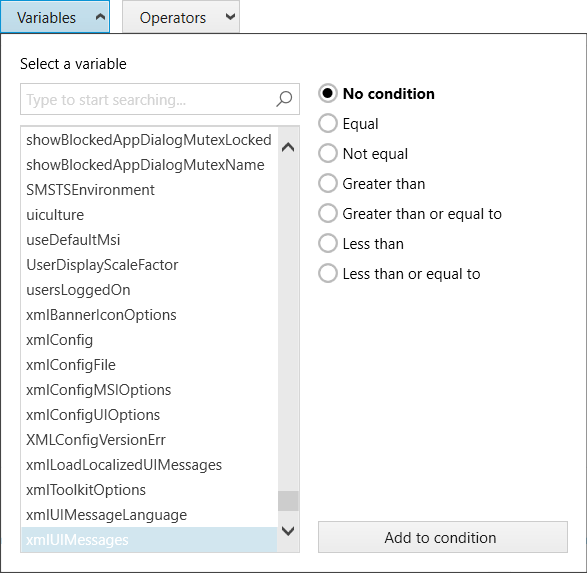Select the usersLoggedOn variable
The image size is (587, 573).
pos(149,290)
